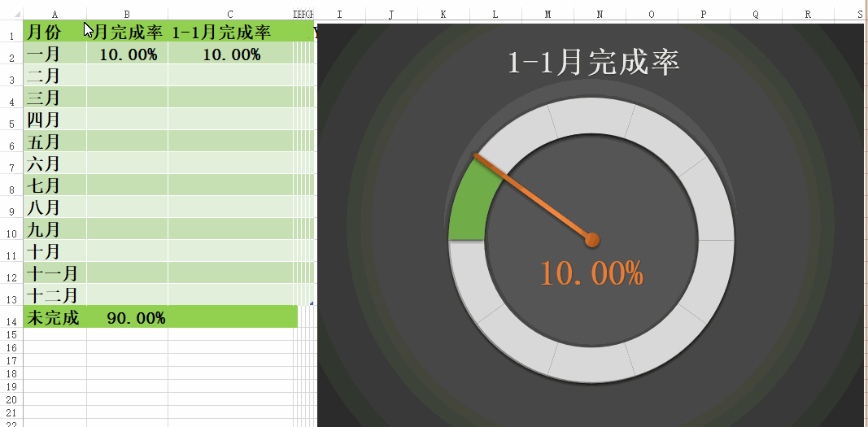Viewport: 868px width, 427px height.
Task: Select column A header
Action: (55, 14)
